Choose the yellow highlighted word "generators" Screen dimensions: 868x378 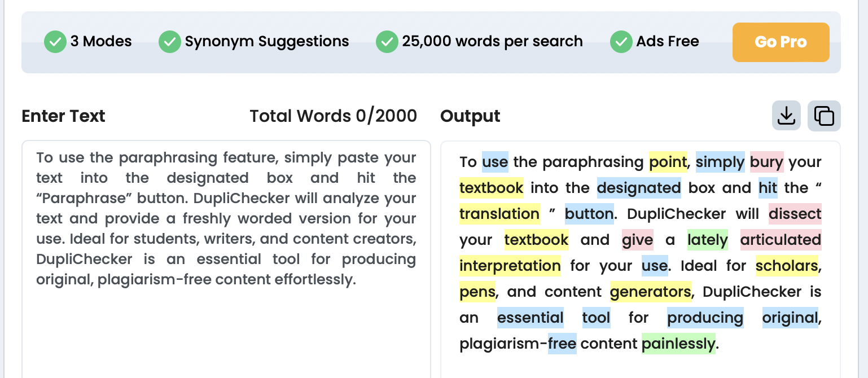click(651, 292)
